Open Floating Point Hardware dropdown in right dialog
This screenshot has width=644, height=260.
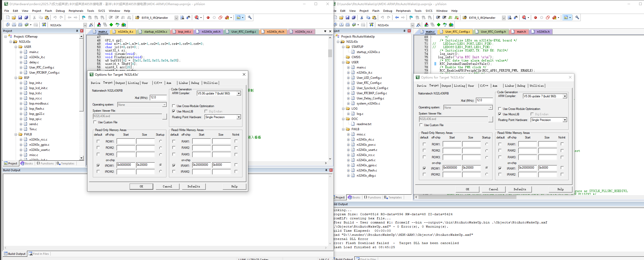pyautogui.click(x=565, y=120)
